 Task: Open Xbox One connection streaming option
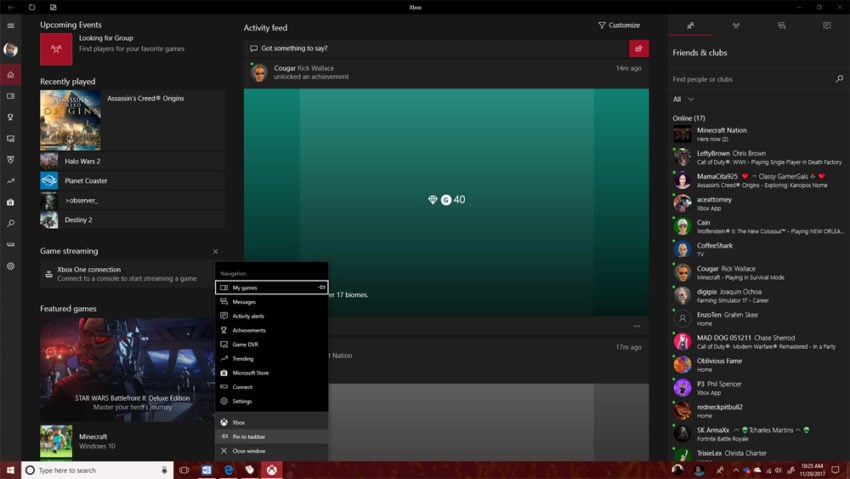click(x=128, y=274)
